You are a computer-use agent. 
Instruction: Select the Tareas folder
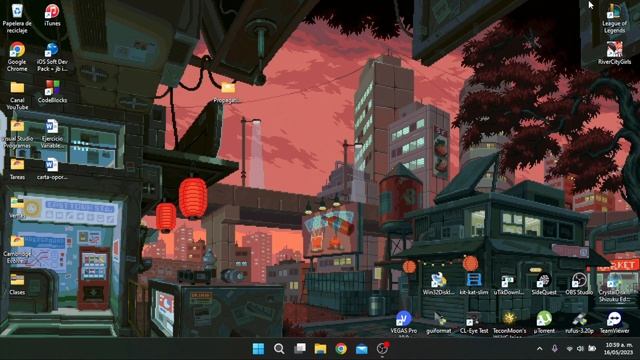click(x=17, y=169)
